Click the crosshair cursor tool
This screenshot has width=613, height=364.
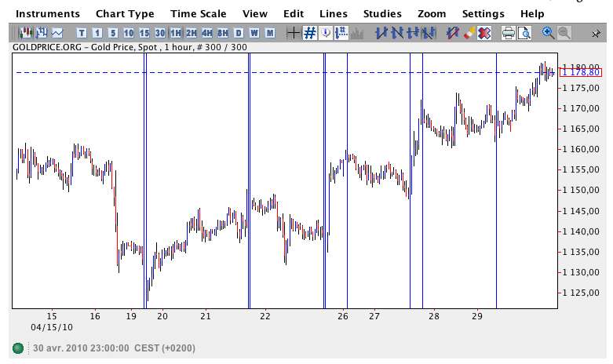tap(293, 33)
